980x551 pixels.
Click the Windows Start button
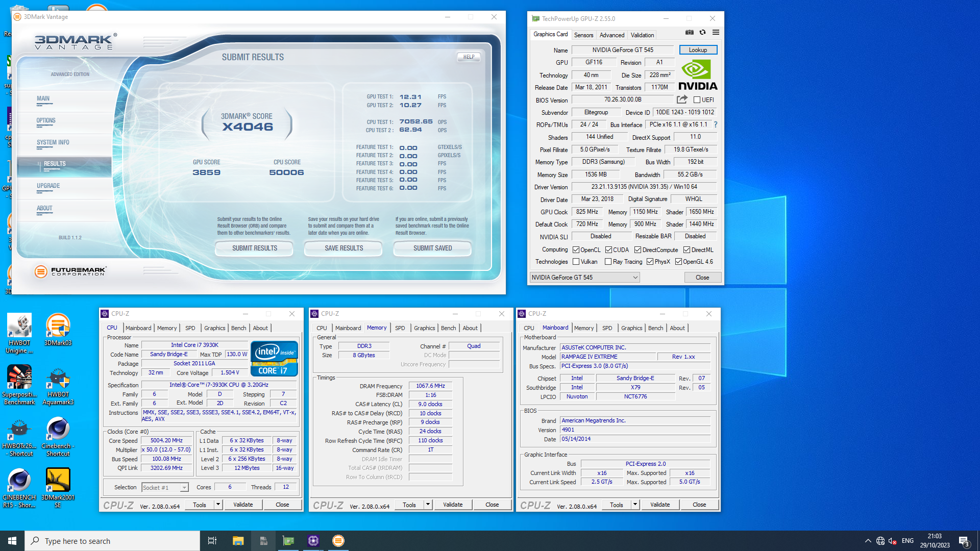coord(12,541)
